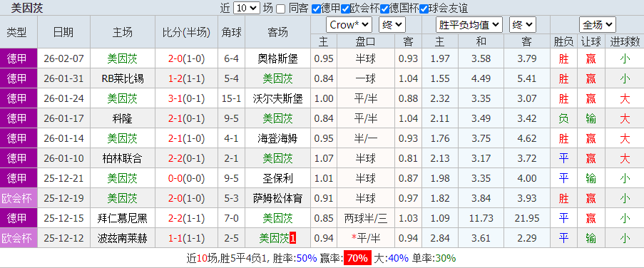Image resolution: width=644 pixels, height=268 pixels.
Task: Uncheck the 球会友谊 filter checkbox
Action: point(424,9)
